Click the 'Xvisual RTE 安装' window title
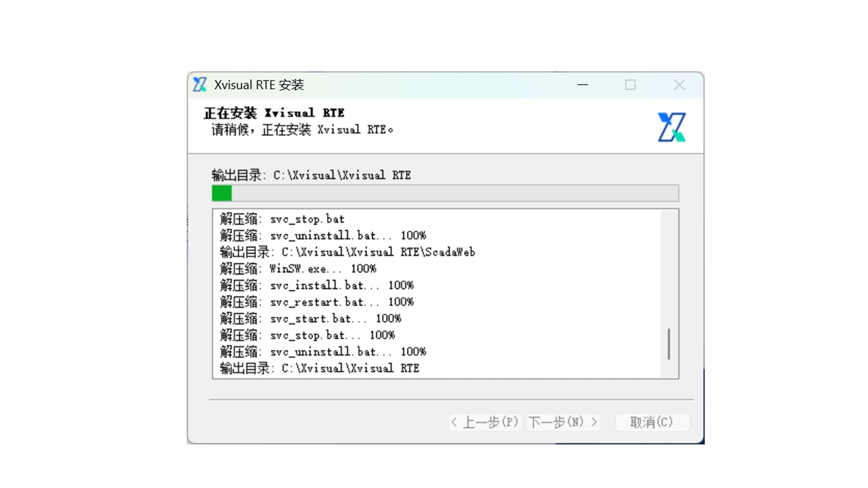Viewport: 868px width, 488px height. tap(259, 85)
